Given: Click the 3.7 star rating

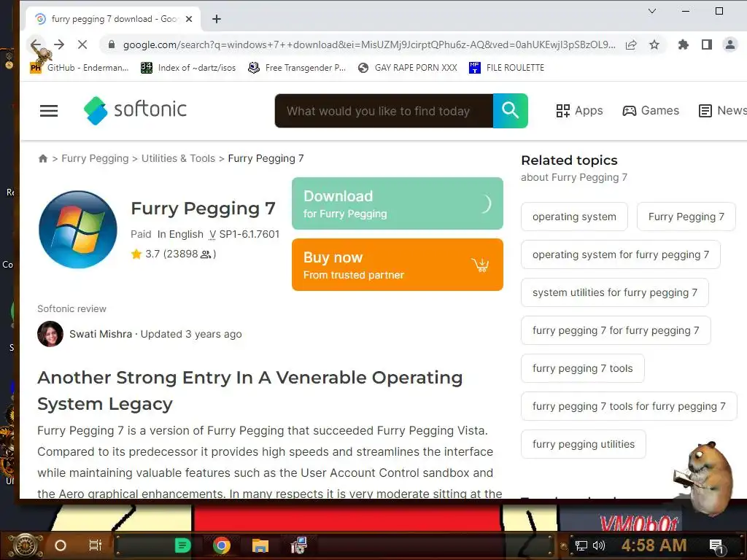Looking at the screenshot, I should (174, 254).
